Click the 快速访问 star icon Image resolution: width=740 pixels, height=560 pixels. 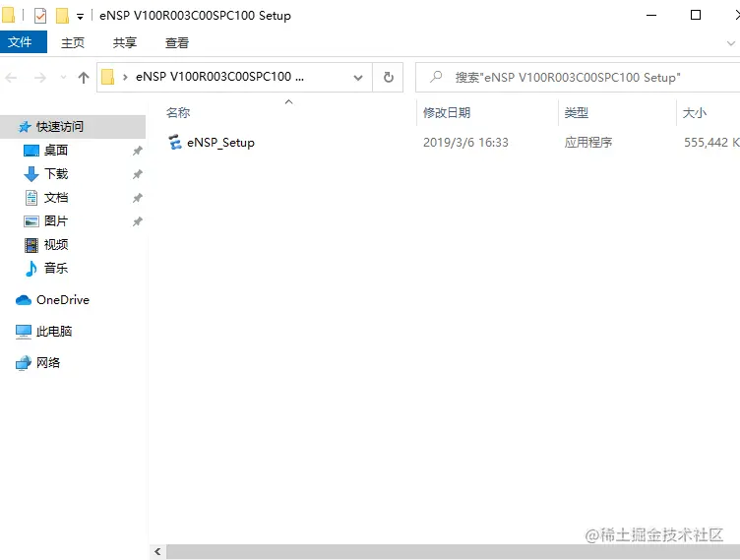pos(25,127)
